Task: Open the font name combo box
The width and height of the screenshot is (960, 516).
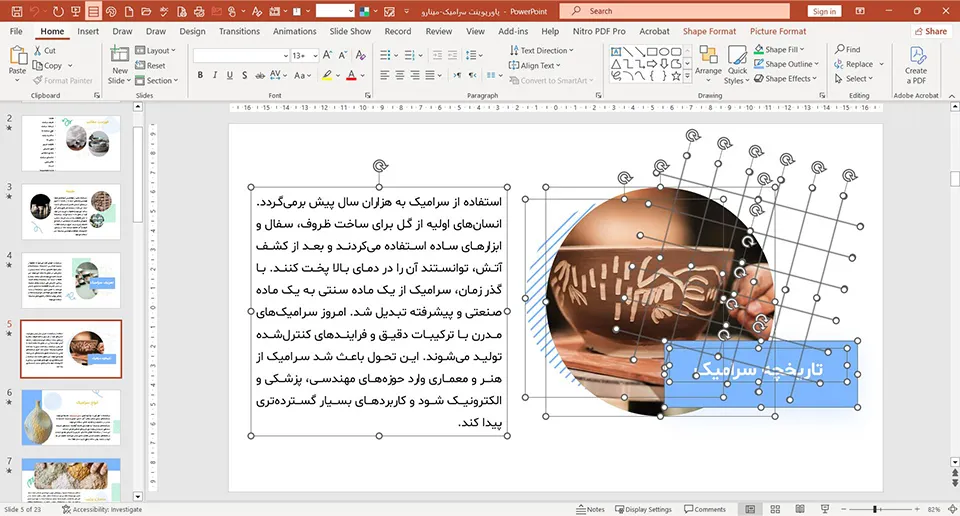Action: coord(241,56)
